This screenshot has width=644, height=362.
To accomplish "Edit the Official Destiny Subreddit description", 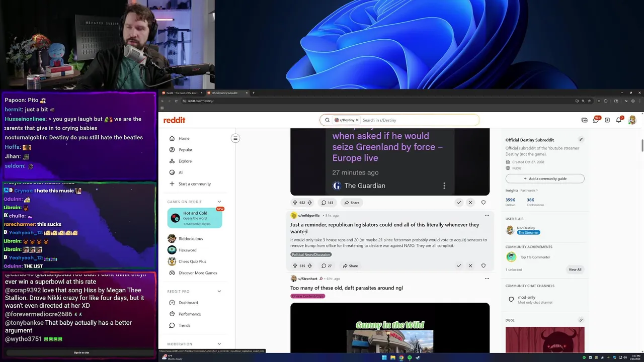I will click(581, 140).
